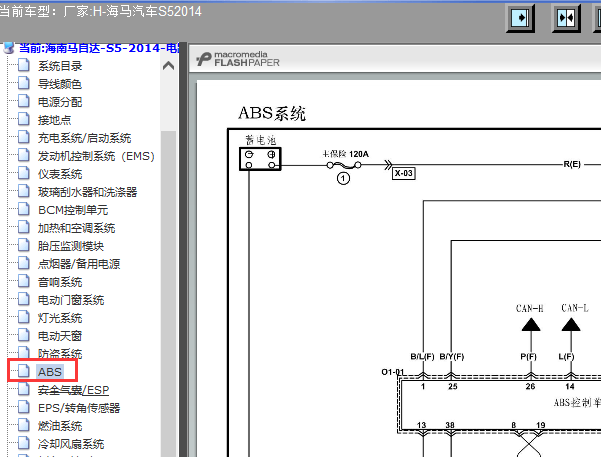Select the ABS tree item
Image resolution: width=601 pixels, height=457 pixels.
50,372
